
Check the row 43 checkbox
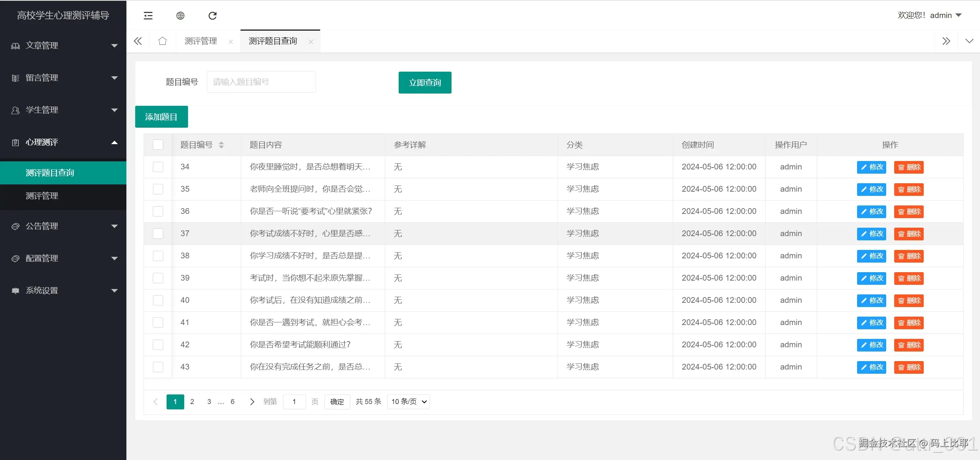coord(158,367)
